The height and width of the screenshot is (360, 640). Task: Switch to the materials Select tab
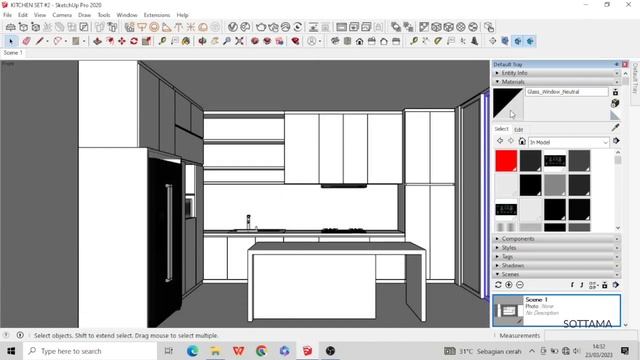[501, 129]
